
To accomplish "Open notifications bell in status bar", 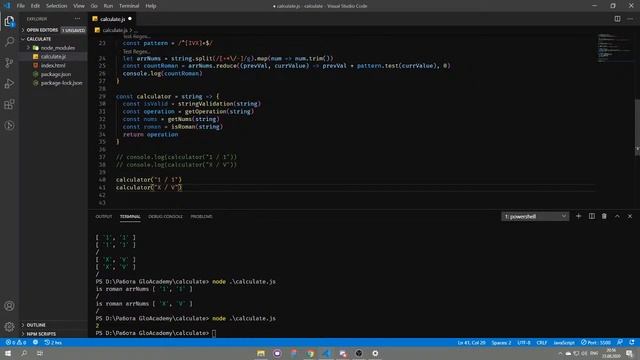I will coord(632,342).
